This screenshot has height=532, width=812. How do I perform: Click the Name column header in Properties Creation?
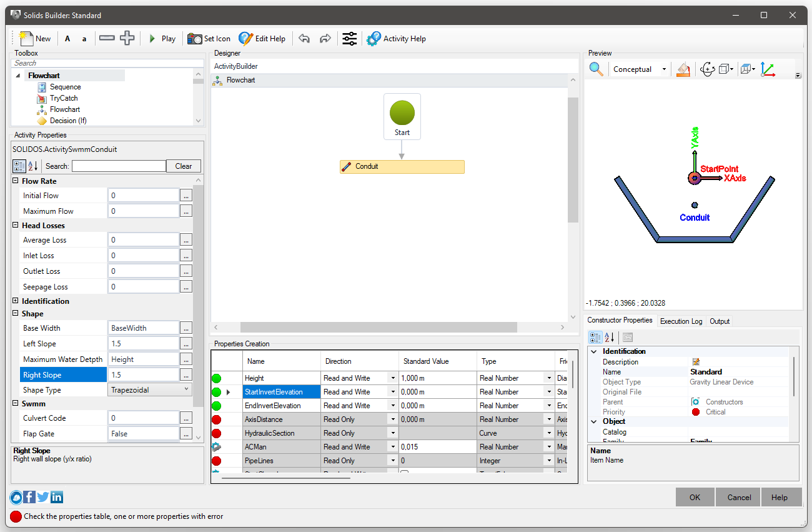pyautogui.click(x=282, y=361)
